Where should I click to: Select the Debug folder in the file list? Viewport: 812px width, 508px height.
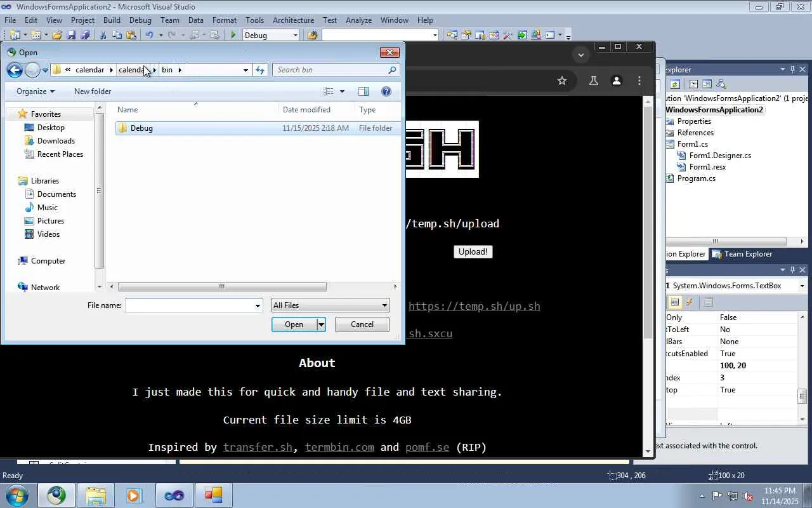(x=258, y=128)
